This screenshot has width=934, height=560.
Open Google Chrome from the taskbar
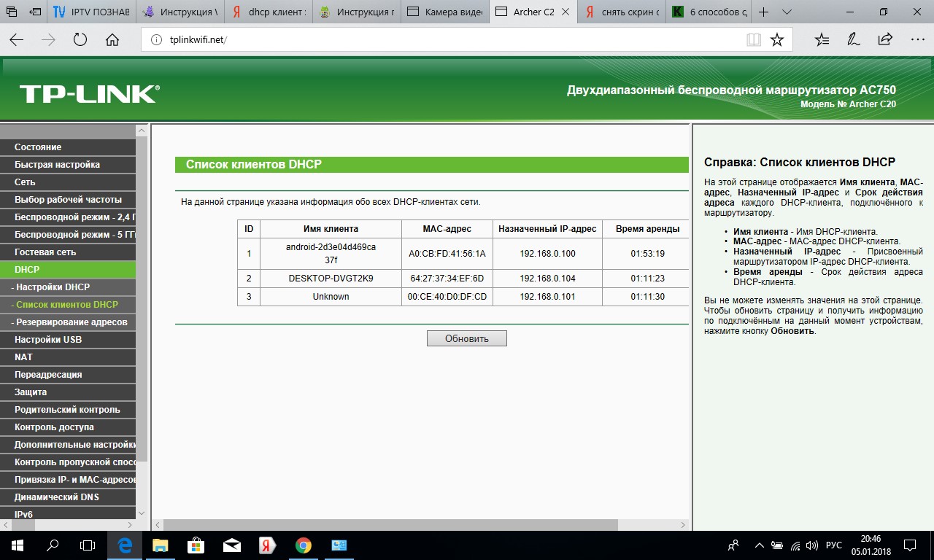pos(304,545)
